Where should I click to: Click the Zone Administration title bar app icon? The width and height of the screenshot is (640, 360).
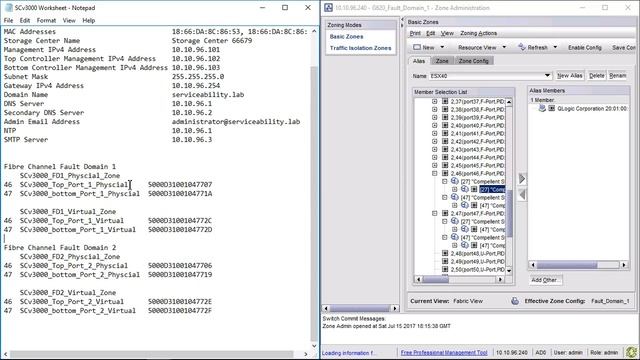tap(329, 8)
